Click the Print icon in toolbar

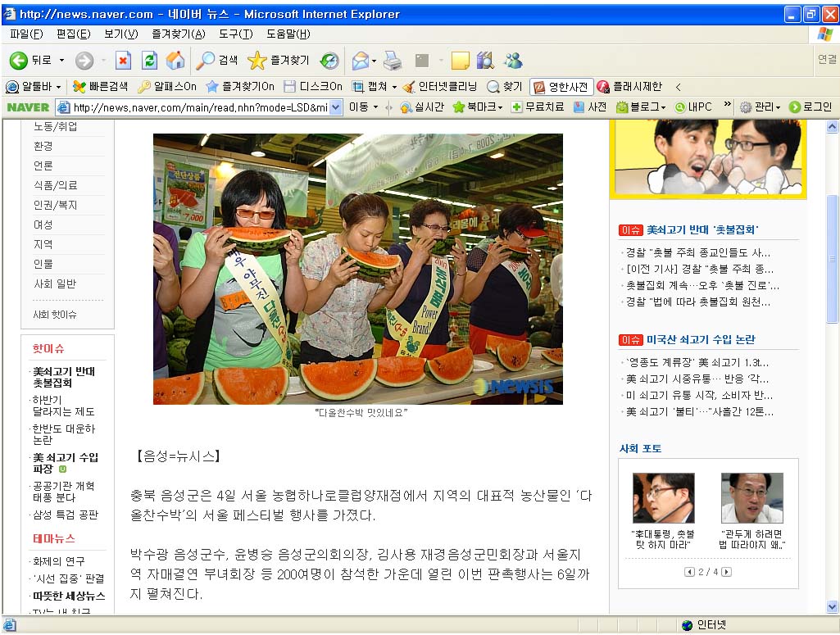(393, 61)
